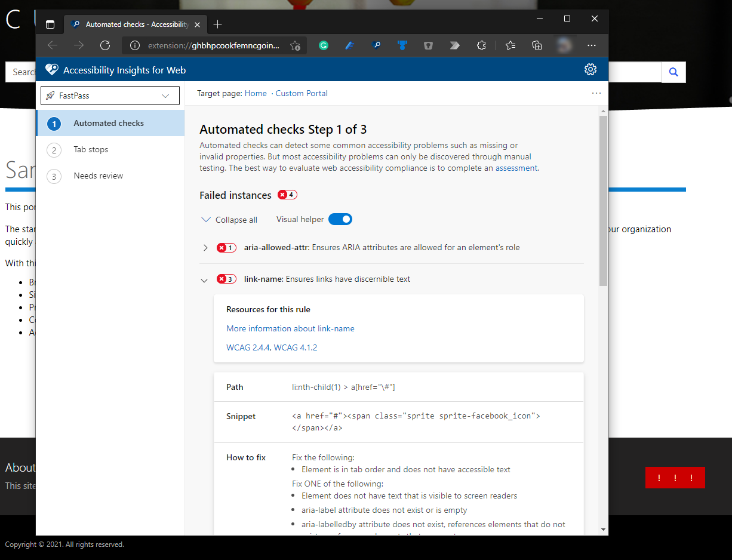Go to the Tab stops step
732x560 pixels.
pyautogui.click(x=110, y=149)
